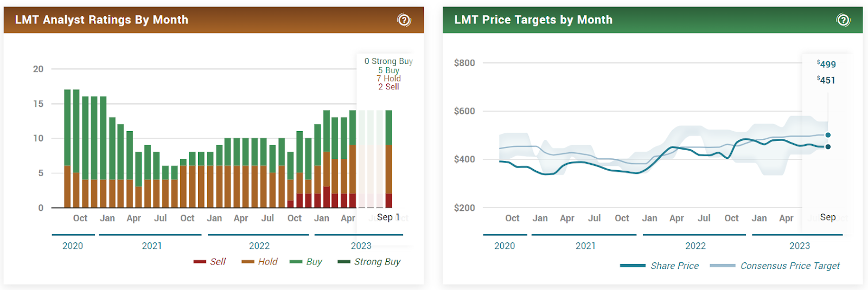Click '5 Buy' tooltip text

[388, 70]
